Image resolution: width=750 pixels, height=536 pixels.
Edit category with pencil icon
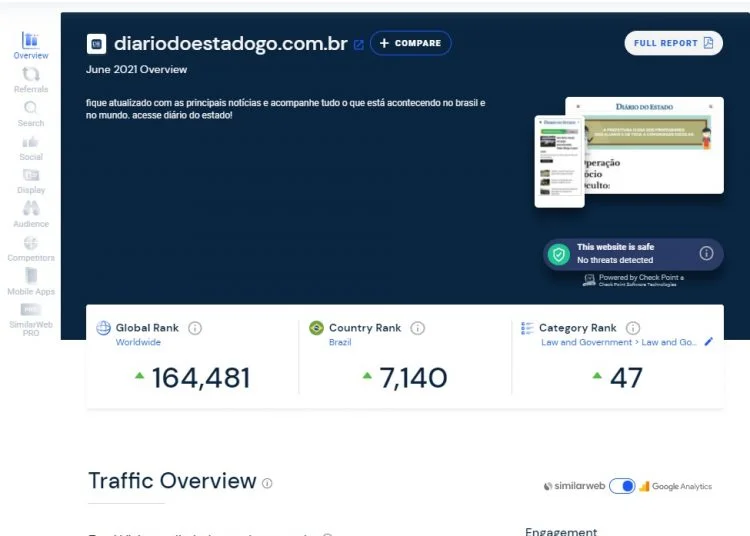[x=709, y=341]
